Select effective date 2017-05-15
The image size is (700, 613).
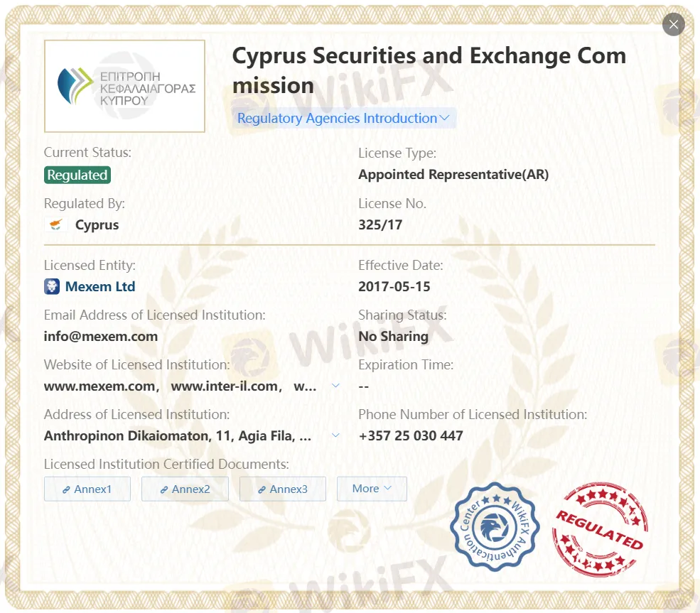(394, 286)
